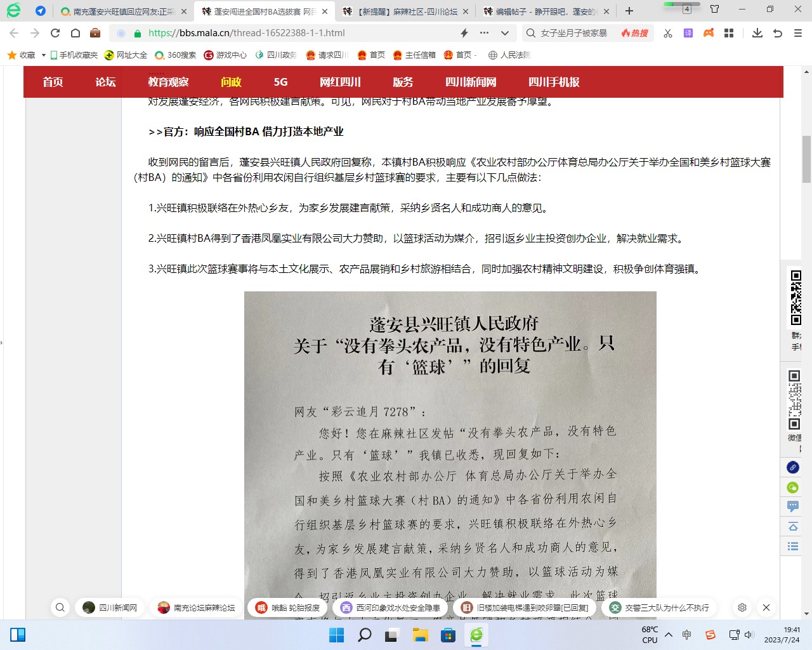The width and height of the screenshot is (812, 650).
Task: Click the lightning speed-mode icon in address bar
Action: pyautogui.click(x=464, y=33)
